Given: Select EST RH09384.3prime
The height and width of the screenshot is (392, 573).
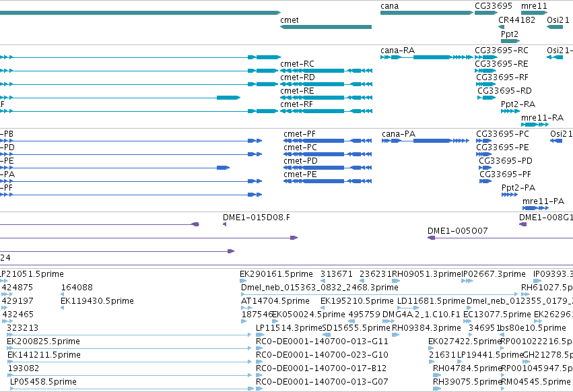Looking at the screenshot, I should coord(396,335).
